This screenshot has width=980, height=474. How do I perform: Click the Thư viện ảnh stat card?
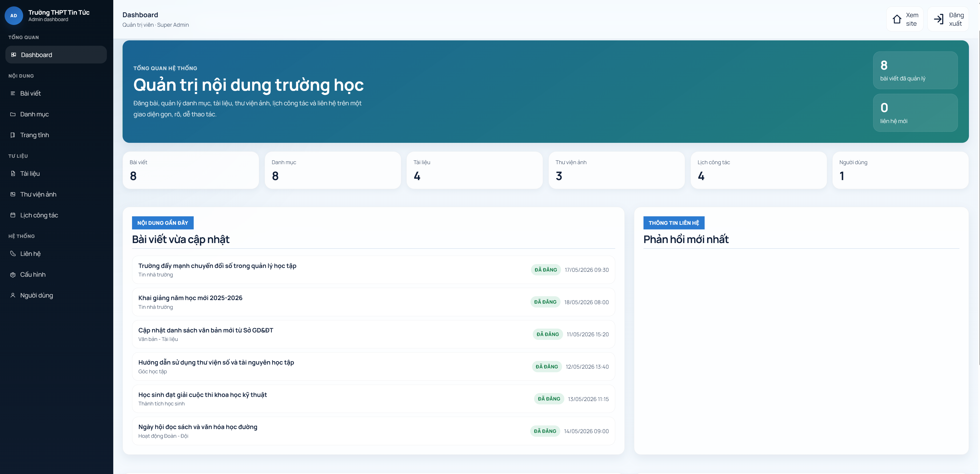pyautogui.click(x=617, y=170)
